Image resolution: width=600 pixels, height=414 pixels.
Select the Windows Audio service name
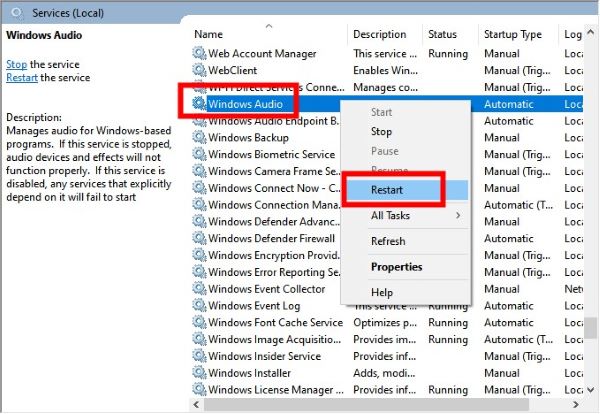click(x=245, y=104)
